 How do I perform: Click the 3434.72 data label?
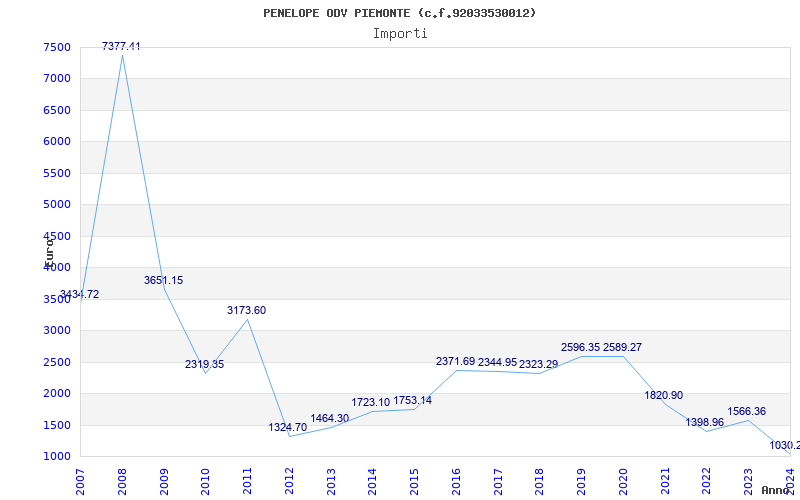tap(80, 294)
